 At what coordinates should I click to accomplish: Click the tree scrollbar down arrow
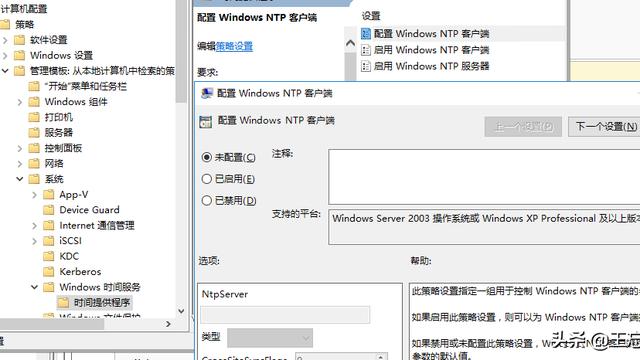click(x=181, y=311)
